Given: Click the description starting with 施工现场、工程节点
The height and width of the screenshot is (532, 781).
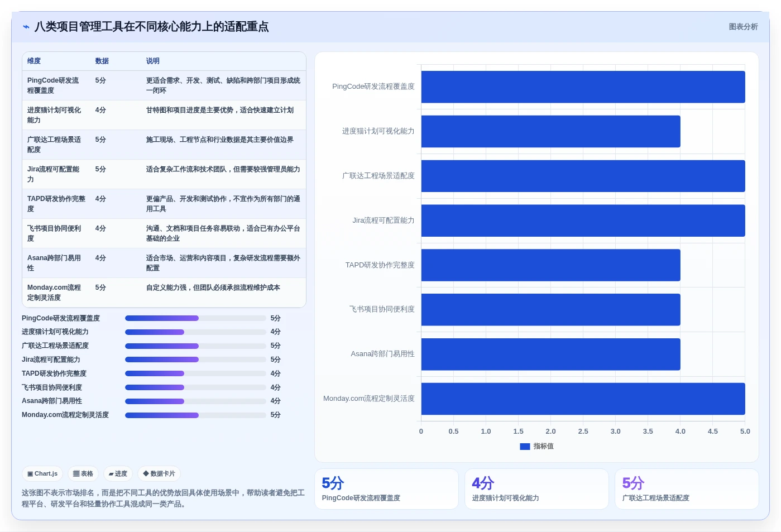Looking at the screenshot, I should [x=220, y=140].
